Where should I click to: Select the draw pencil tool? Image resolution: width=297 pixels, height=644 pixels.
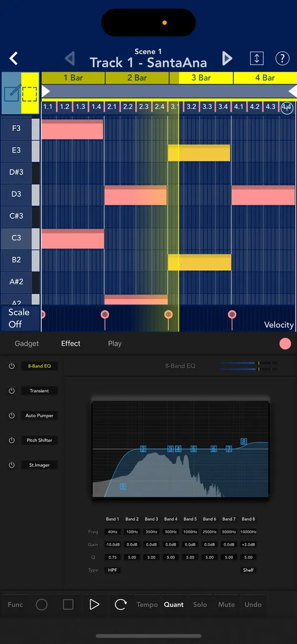pos(11,93)
